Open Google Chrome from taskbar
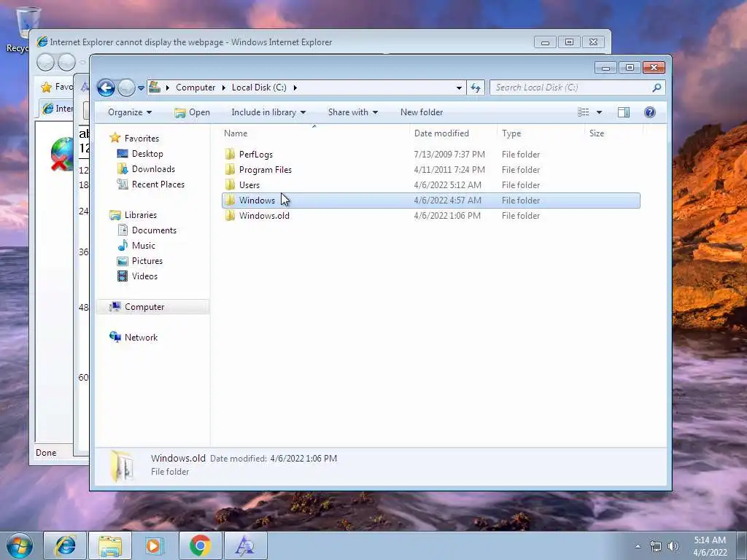The image size is (747, 560). (200, 545)
